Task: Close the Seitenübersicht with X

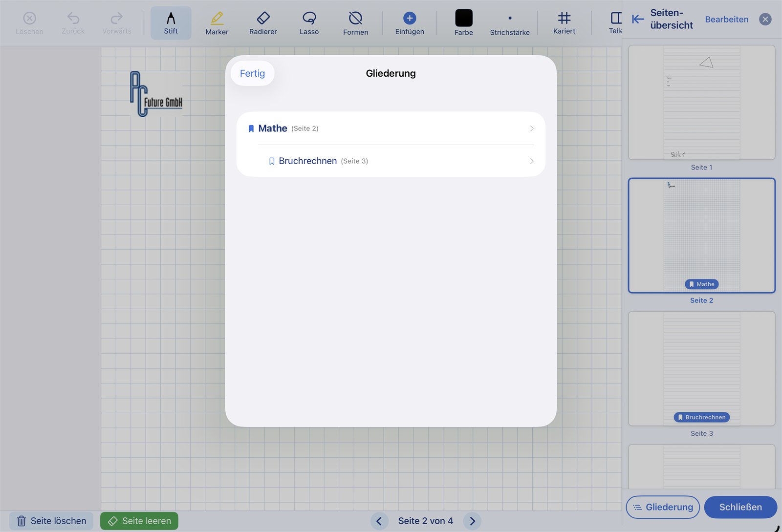Action: (x=765, y=19)
